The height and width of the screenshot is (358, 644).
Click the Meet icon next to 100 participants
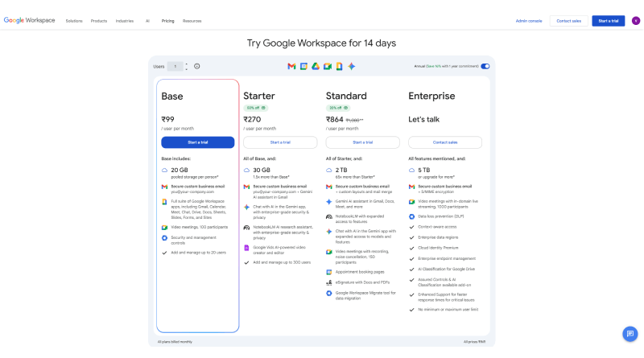(165, 227)
